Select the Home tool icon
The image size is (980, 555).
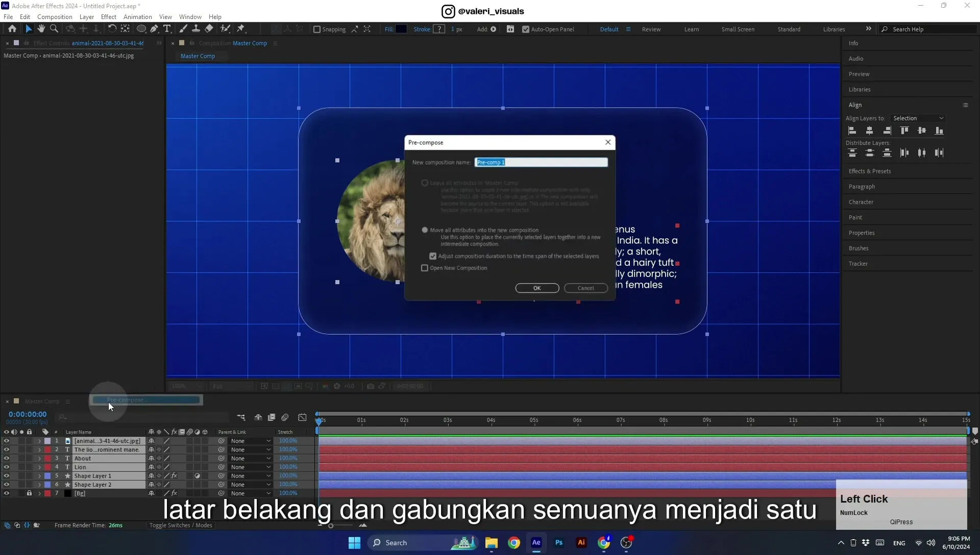12,29
